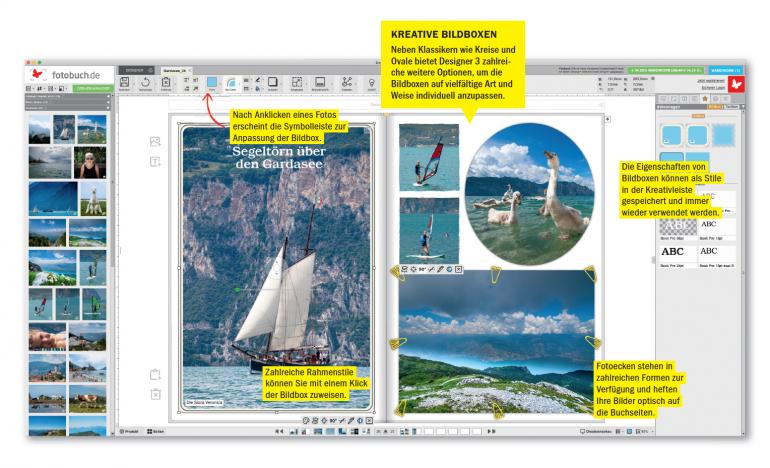The image size is (770, 468).
Task: Click the insert image icon beside page
Action: coord(155,142)
